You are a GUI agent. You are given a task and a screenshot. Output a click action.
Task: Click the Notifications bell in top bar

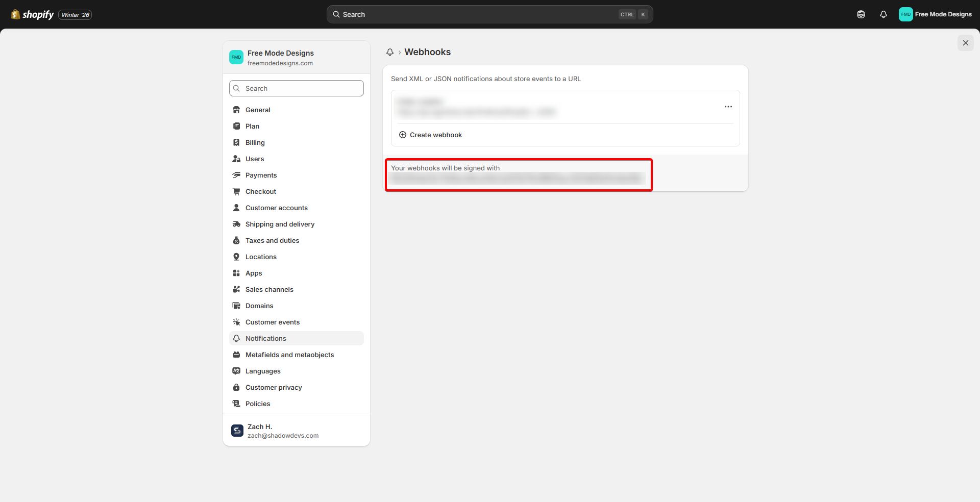point(884,14)
